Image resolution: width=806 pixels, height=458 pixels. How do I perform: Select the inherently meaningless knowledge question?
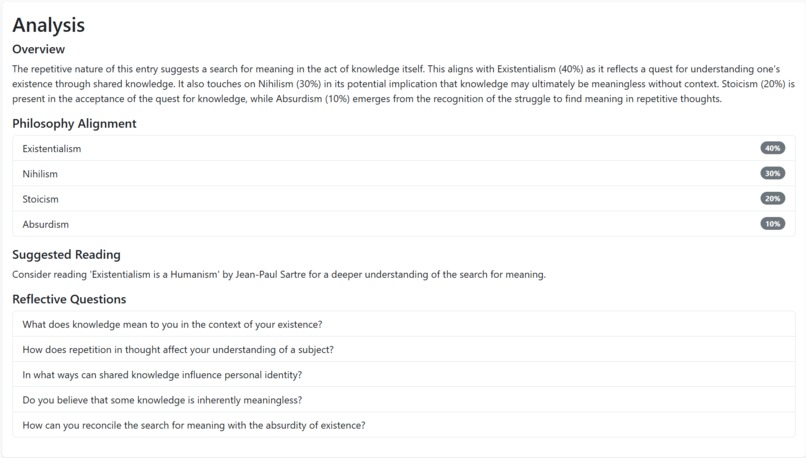coord(404,400)
